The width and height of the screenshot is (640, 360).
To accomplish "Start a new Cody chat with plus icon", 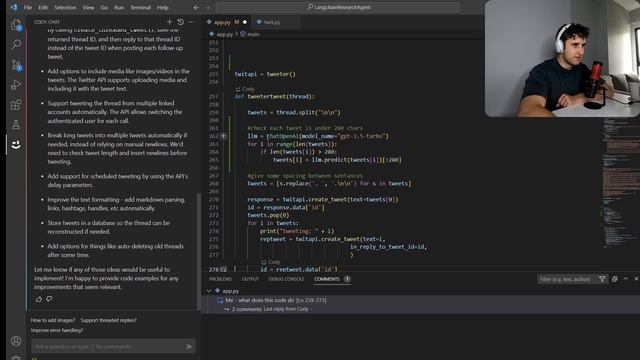I will (169, 22).
